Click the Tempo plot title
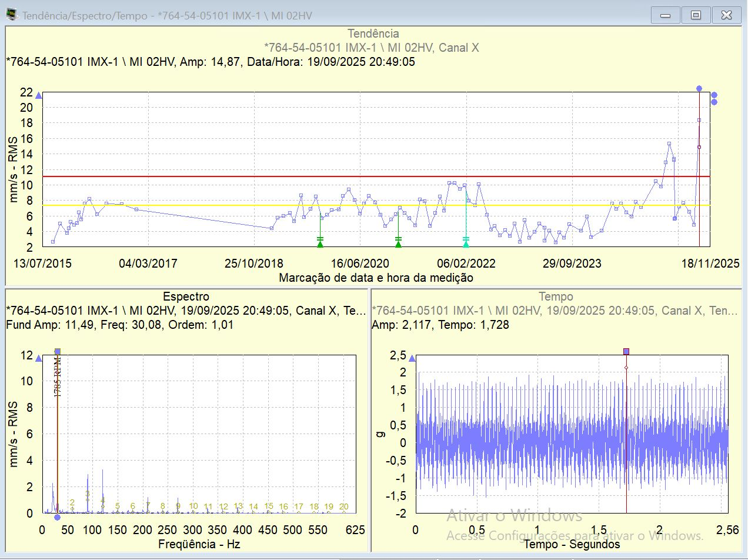This screenshot has width=748, height=560. (556, 296)
